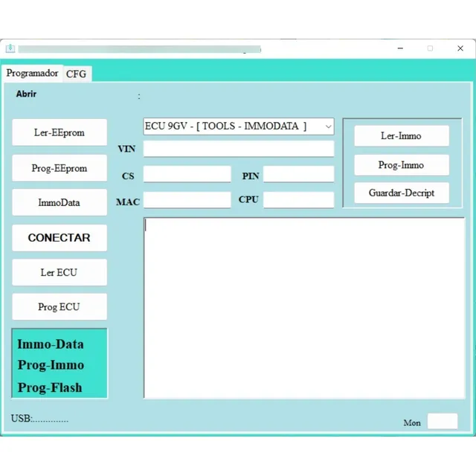Focus the CPU input field
This screenshot has width=476, height=476.
click(299, 200)
